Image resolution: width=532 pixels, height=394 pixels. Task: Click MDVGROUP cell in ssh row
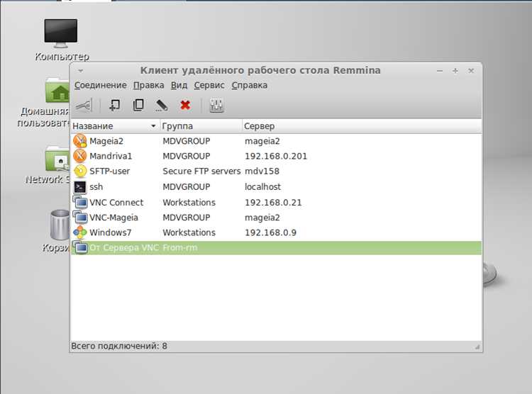click(x=187, y=187)
